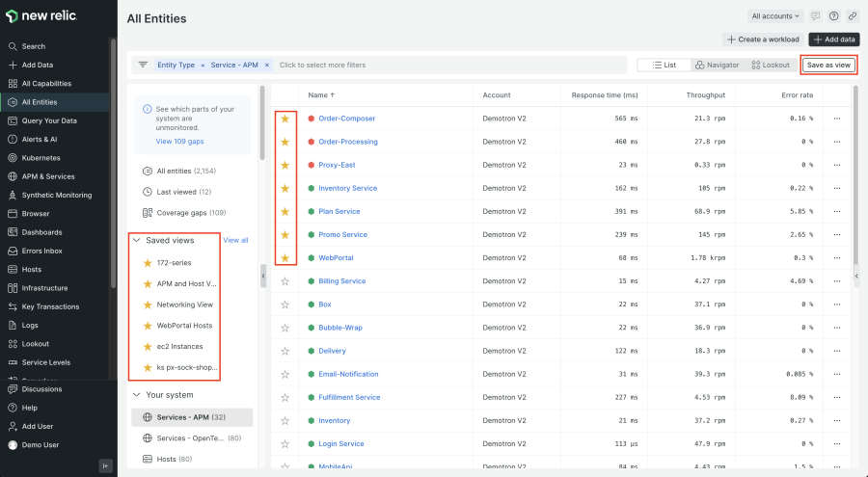Image resolution: width=868 pixels, height=477 pixels.
Task: Open the All accounts dropdown
Action: point(775,16)
